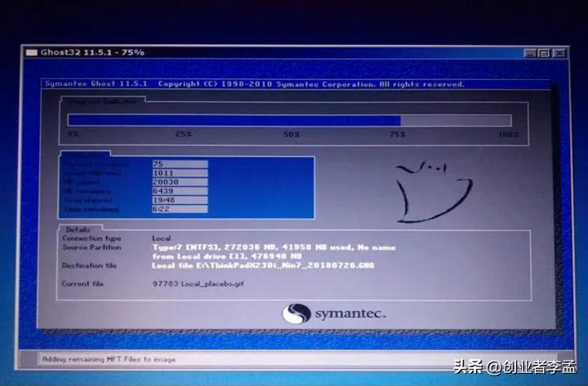This screenshot has height=386, width=588.
Task: Click the time remaining value 6:22
Action: [x=180, y=209]
